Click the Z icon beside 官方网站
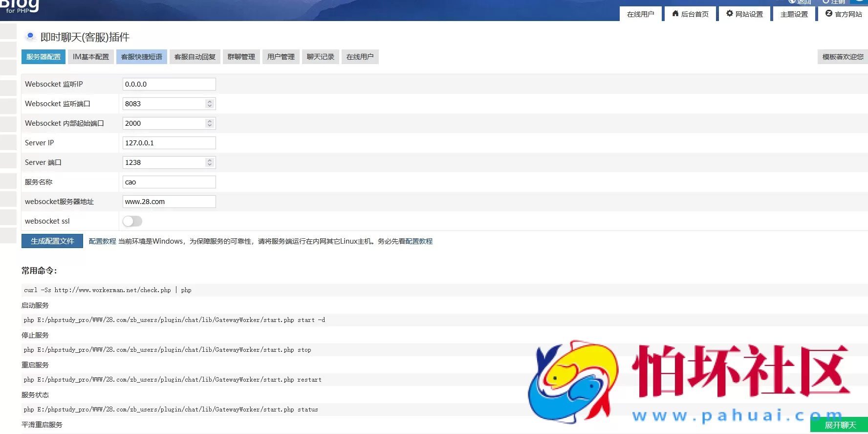 [829, 14]
